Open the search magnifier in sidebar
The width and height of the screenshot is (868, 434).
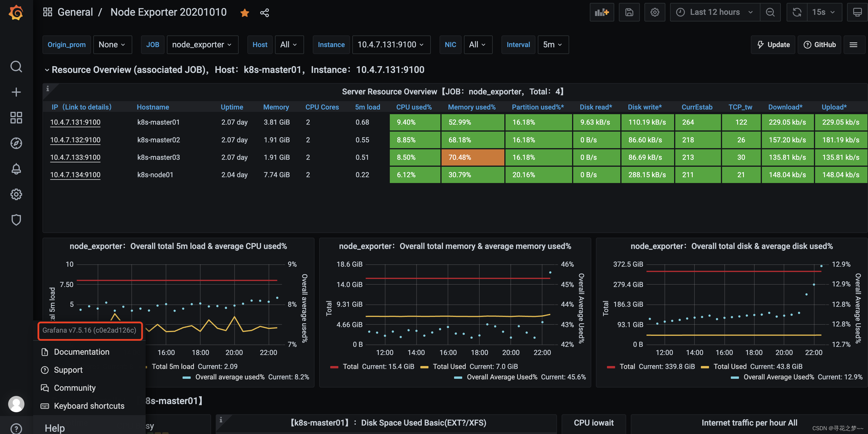[16, 66]
